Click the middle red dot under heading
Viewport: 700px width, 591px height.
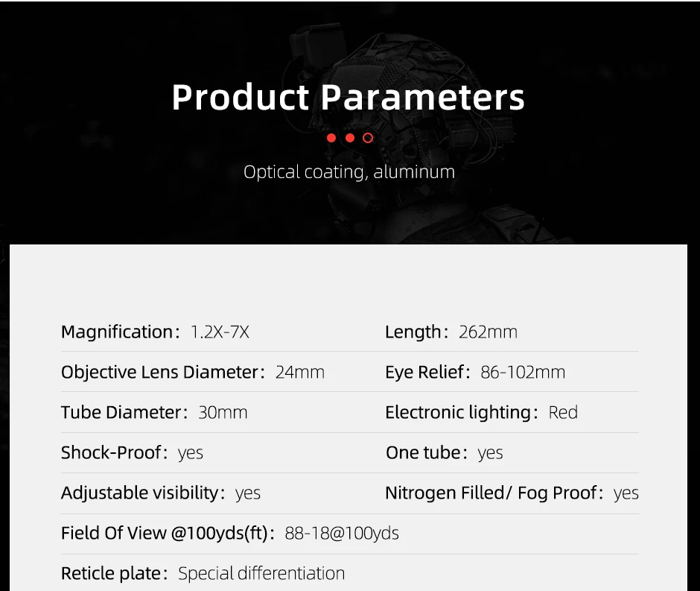[349, 138]
